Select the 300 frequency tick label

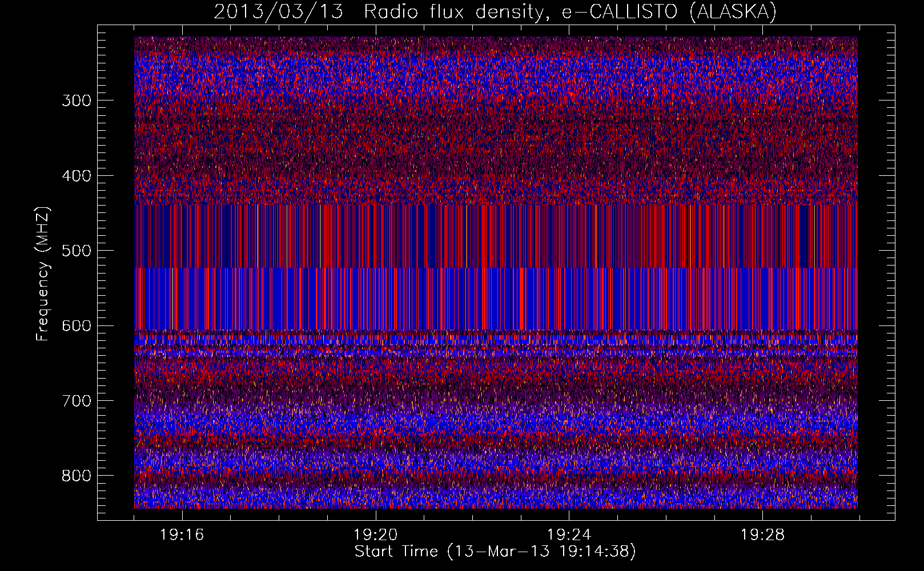(77, 101)
